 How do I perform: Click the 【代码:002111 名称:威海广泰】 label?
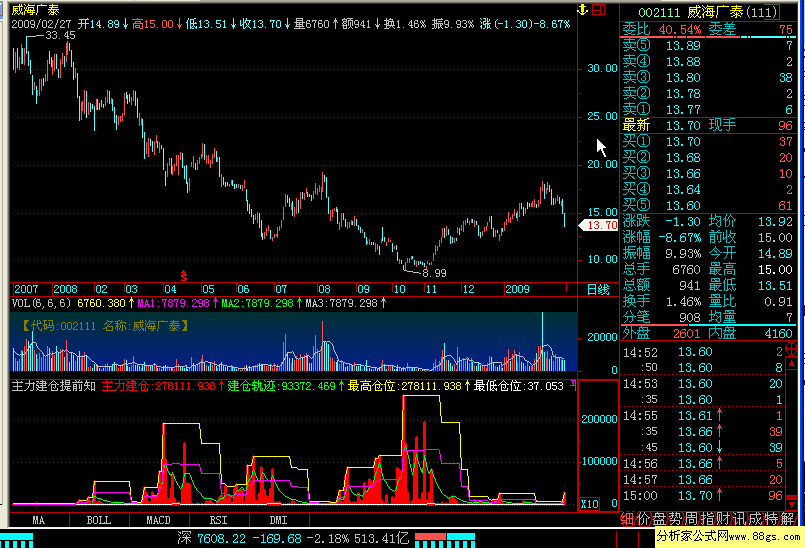[x=105, y=326]
